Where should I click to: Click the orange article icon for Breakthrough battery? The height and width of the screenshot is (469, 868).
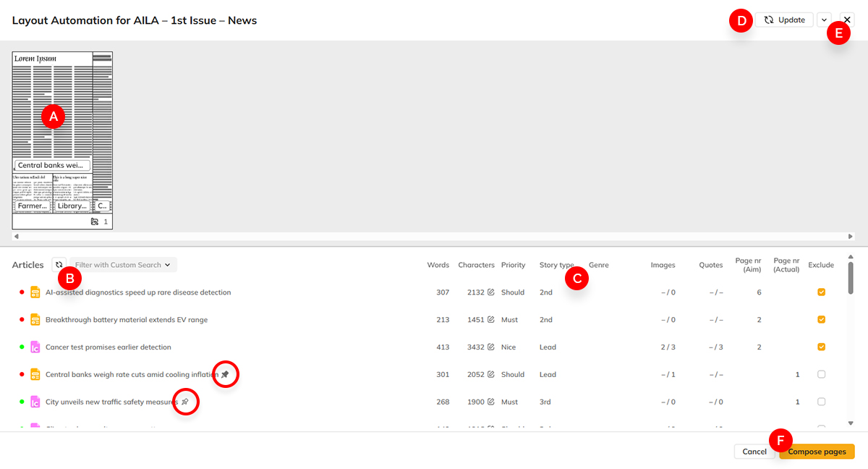[x=35, y=320]
